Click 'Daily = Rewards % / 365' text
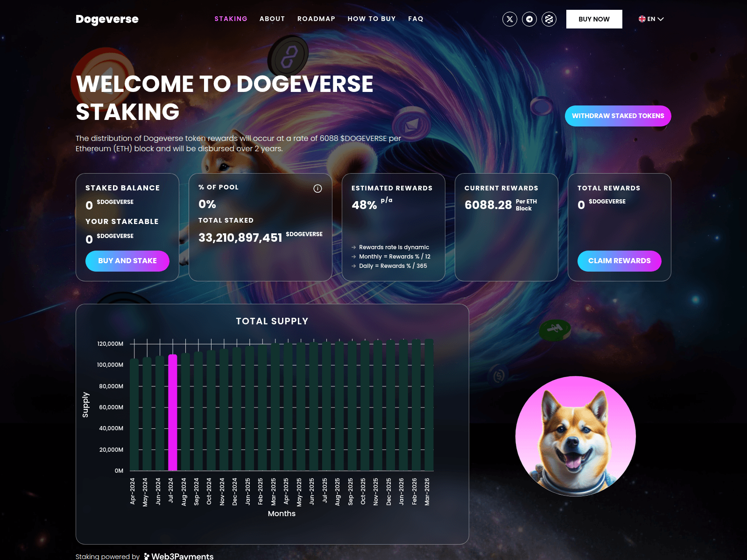Image resolution: width=747 pixels, height=560 pixels. (x=393, y=266)
